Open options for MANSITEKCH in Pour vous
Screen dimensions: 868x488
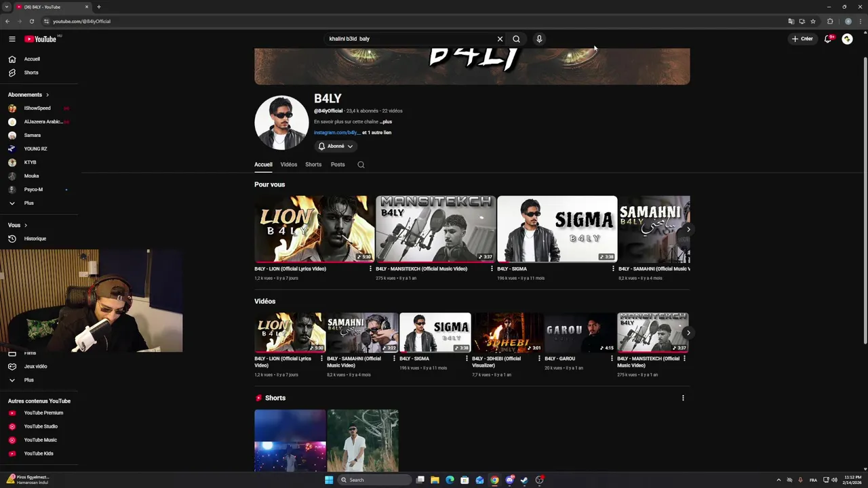pyautogui.click(x=492, y=269)
